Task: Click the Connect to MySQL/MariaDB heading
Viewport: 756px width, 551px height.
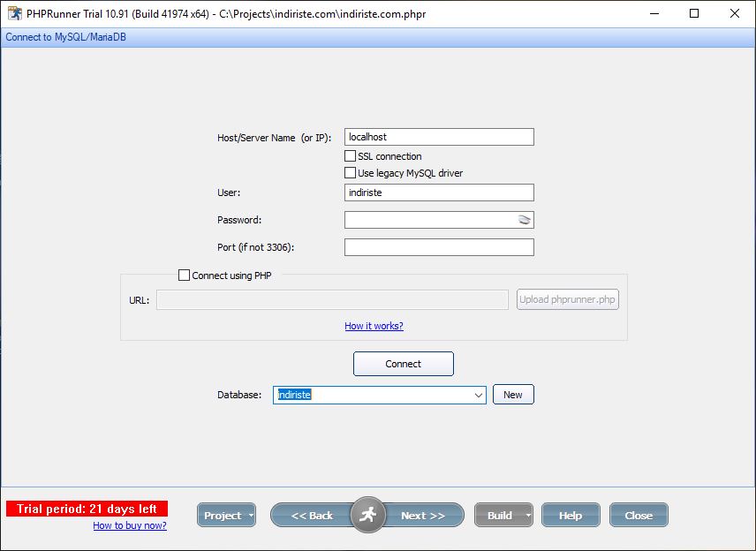Action: 65,37
